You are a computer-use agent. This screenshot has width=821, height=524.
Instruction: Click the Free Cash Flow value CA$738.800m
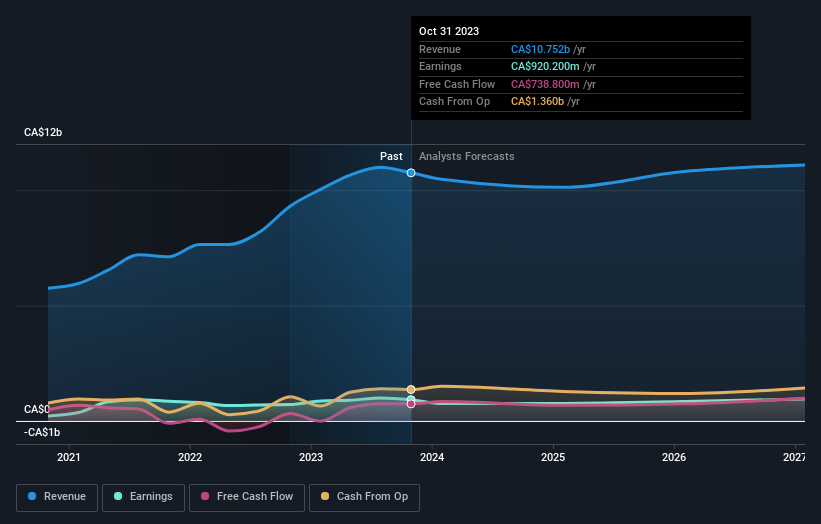coord(545,84)
